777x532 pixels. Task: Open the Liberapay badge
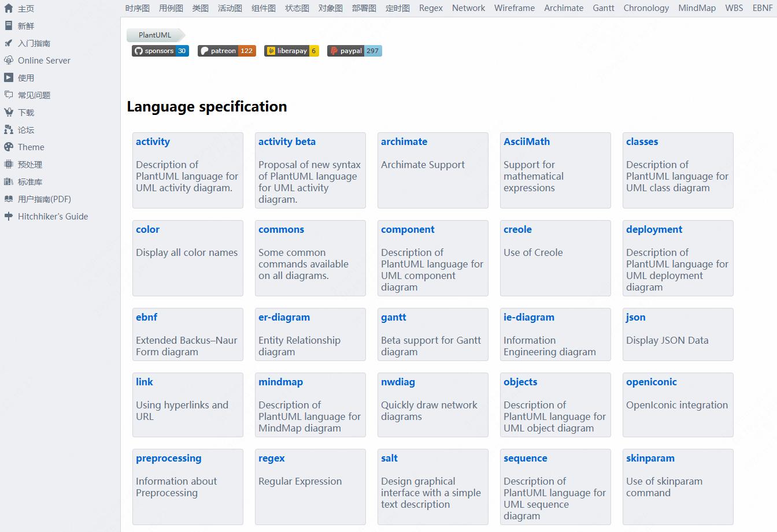(x=291, y=51)
